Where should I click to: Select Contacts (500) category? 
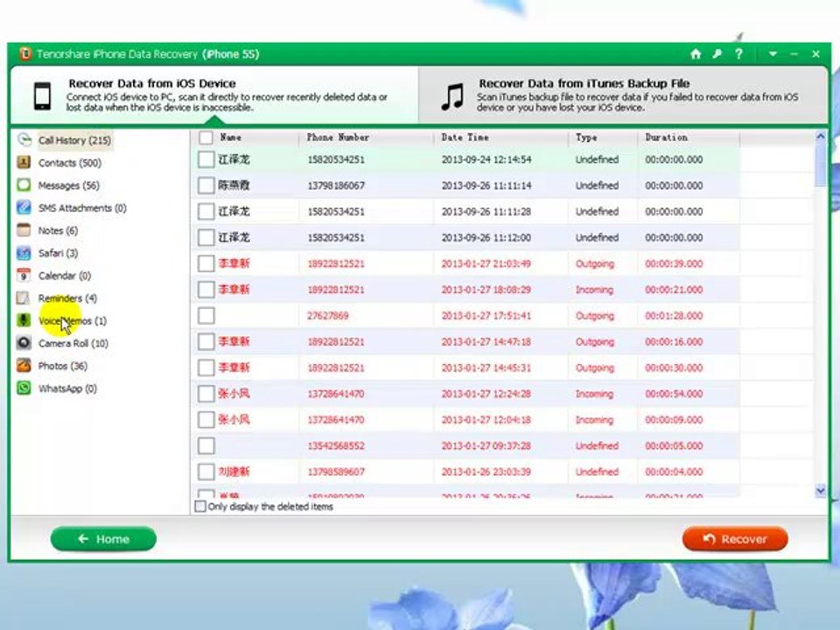point(70,163)
